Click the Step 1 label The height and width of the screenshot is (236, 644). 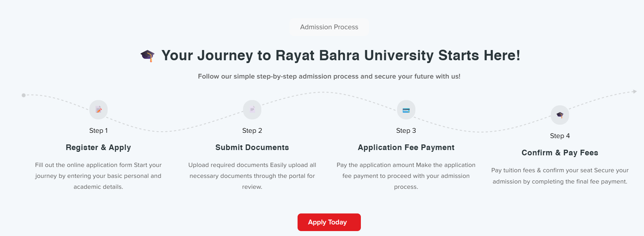98,131
